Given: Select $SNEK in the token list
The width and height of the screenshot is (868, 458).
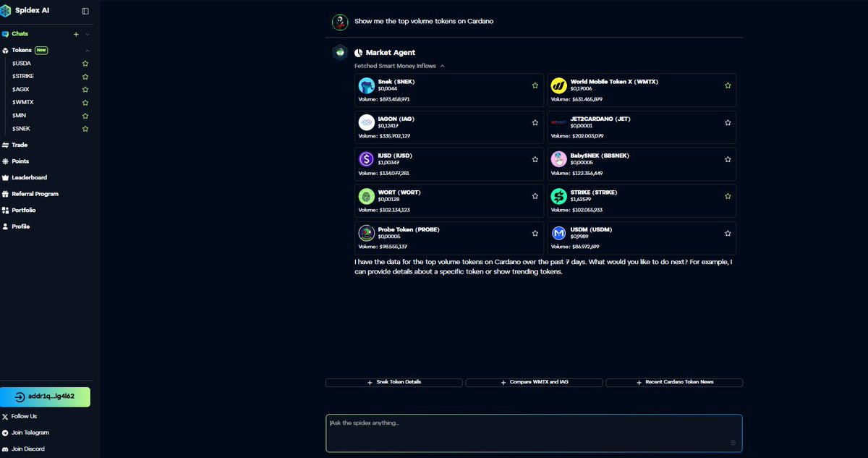Looking at the screenshot, I should pos(21,128).
